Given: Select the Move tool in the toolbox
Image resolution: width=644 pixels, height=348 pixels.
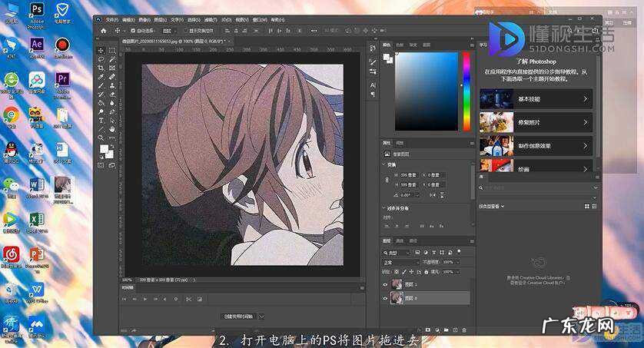Looking at the screenshot, I should click(101, 51).
